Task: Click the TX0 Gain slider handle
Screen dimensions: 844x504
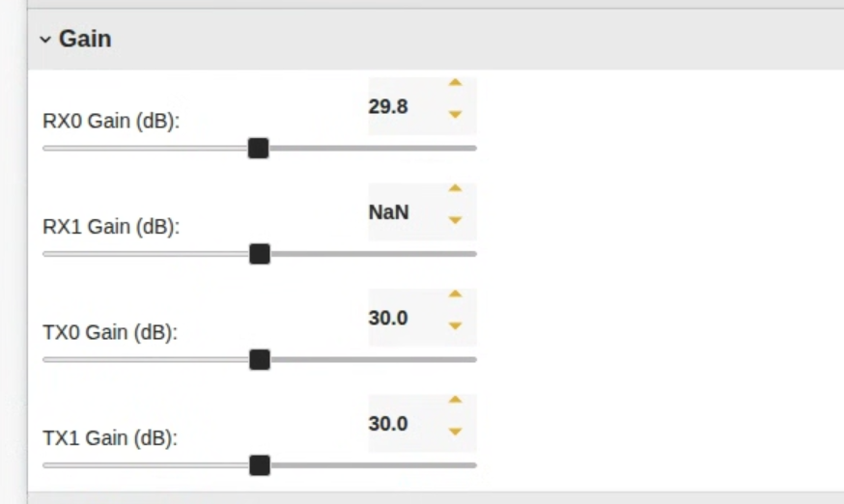Action: click(x=259, y=359)
